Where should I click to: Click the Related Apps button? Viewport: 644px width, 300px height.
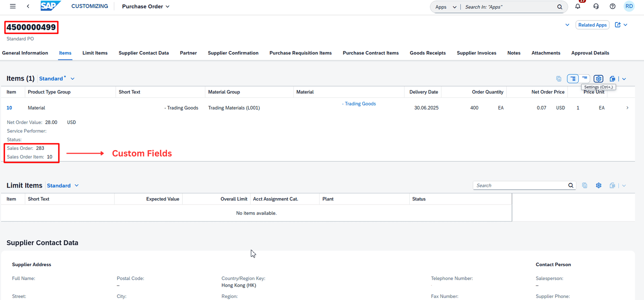(x=592, y=25)
